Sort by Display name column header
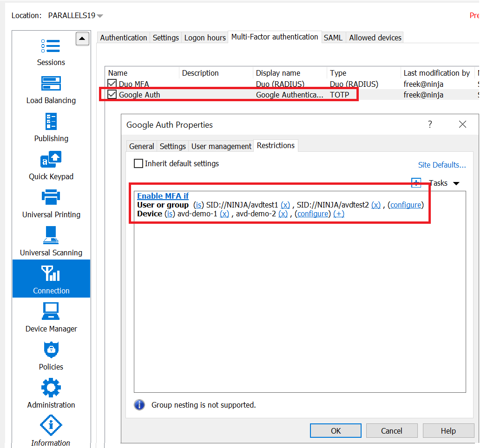 [290, 73]
